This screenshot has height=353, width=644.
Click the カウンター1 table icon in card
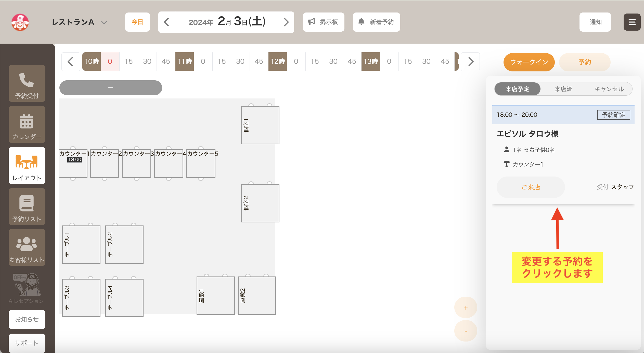pyautogui.click(x=507, y=164)
